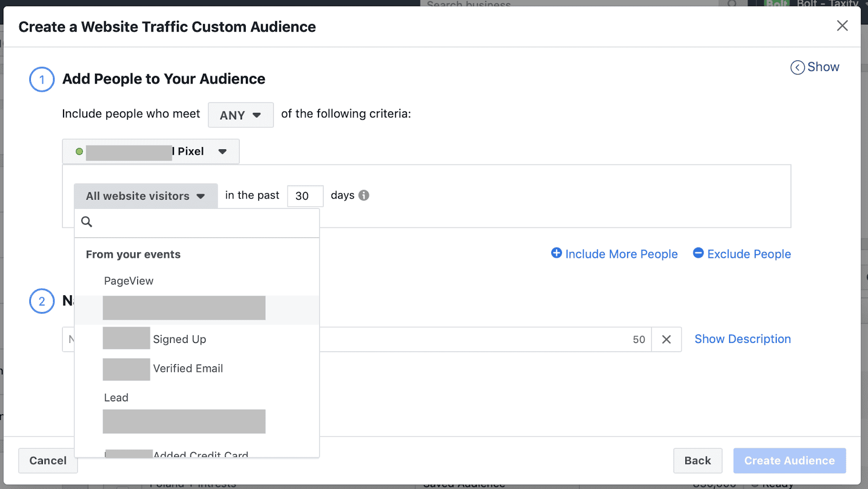Close the Create Custom Audience dialog
This screenshot has height=489, width=868.
point(842,26)
